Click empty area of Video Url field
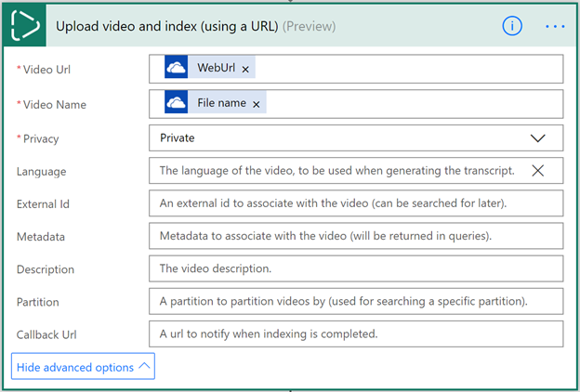The height and width of the screenshot is (392, 580). pos(409,69)
